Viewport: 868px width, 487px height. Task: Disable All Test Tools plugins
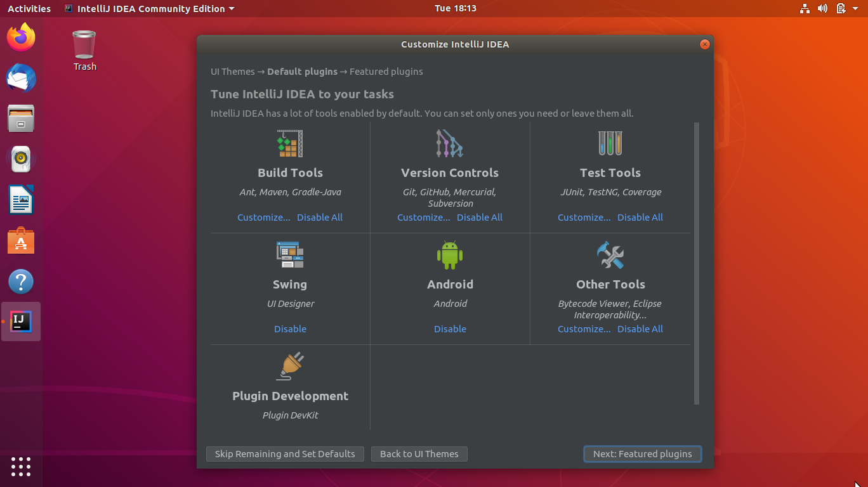tap(640, 217)
